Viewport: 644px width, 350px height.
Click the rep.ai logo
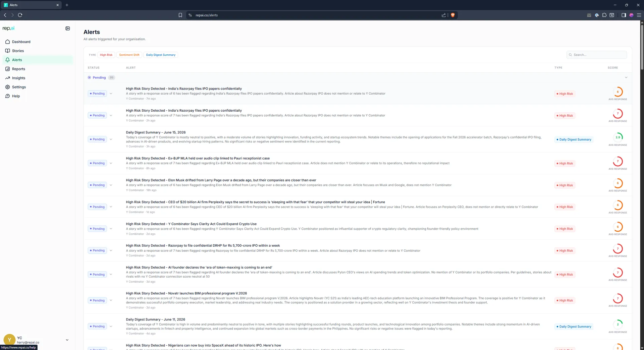point(8,28)
